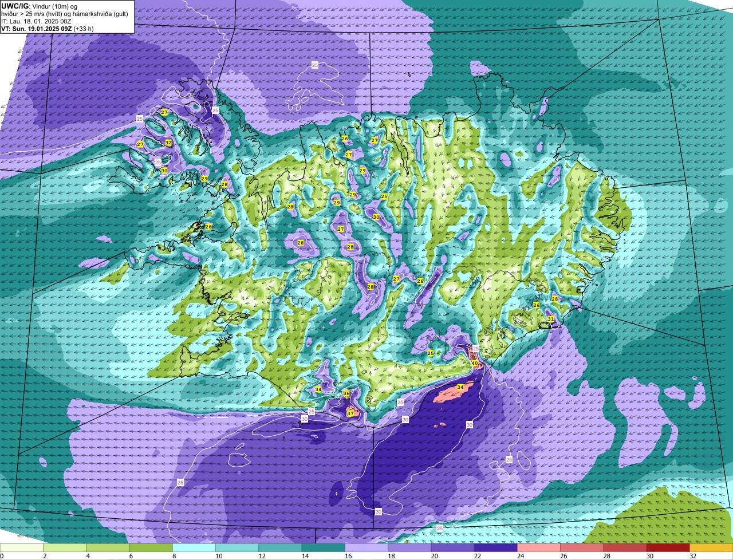This screenshot has height=560, width=733.
Task: Click the 2–4 m/s light green legend swatch
Action: coord(65,548)
